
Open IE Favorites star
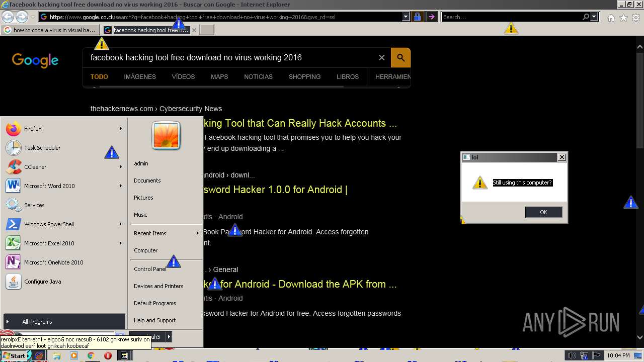click(623, 18)
